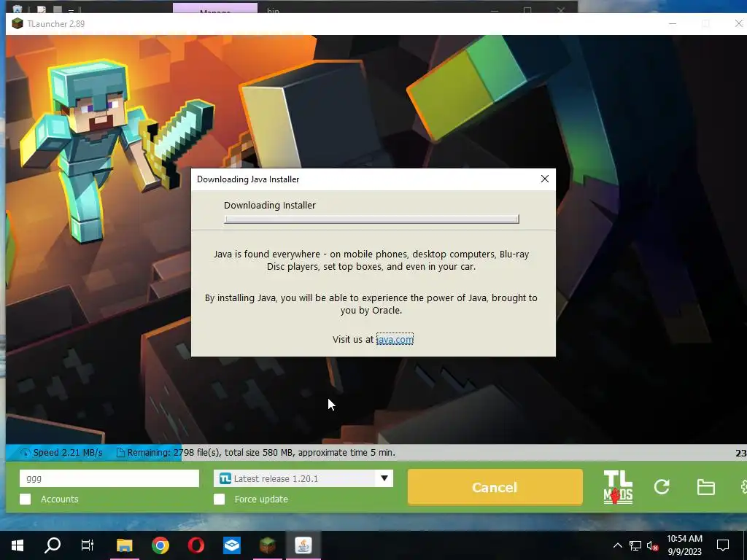The image size is (747, 560).
Task: Click the refresh arrow icon
Action: (662, 486)
